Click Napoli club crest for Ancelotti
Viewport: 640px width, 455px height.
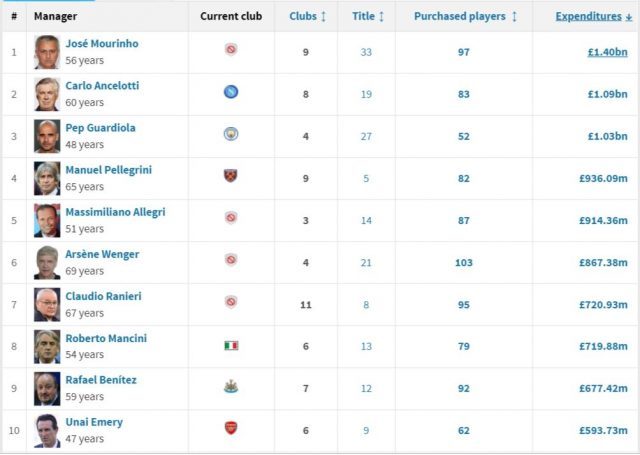231,92
